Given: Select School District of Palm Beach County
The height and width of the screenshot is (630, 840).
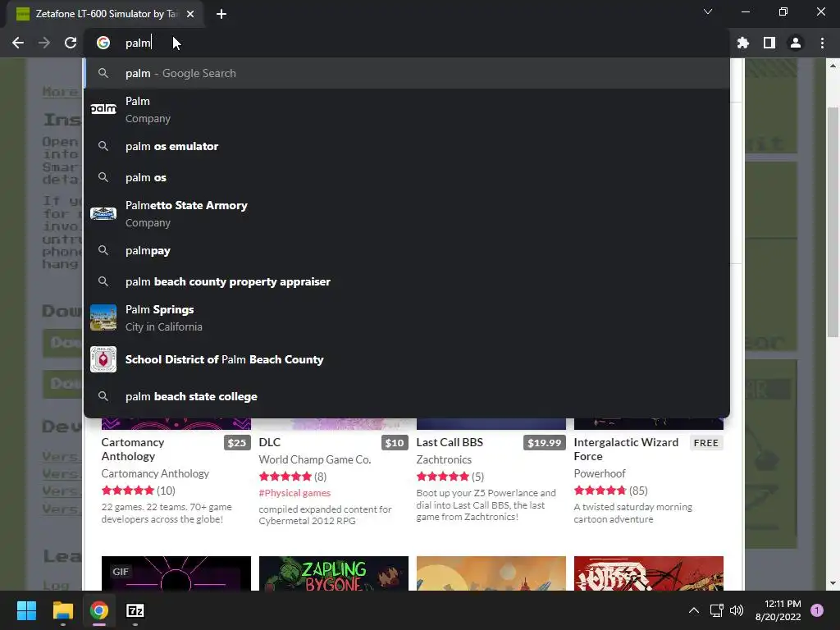Looking at the screenshot, I should point(407,359).
